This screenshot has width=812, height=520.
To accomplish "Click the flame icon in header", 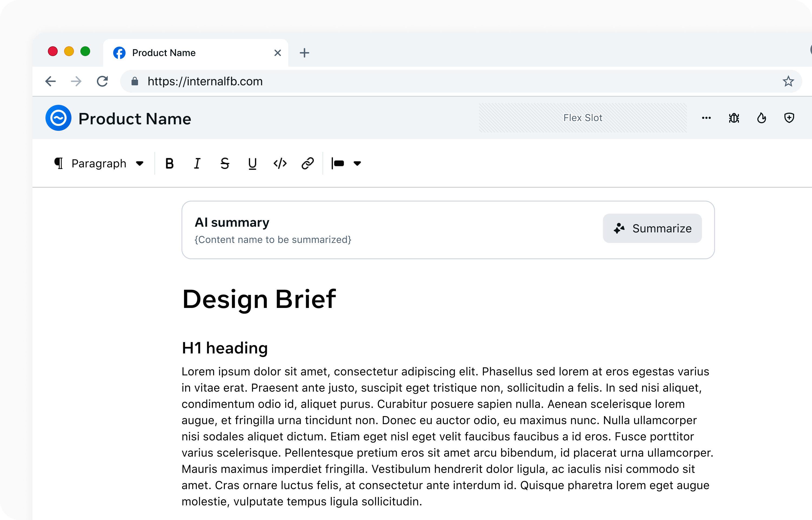I will point(762,118).
